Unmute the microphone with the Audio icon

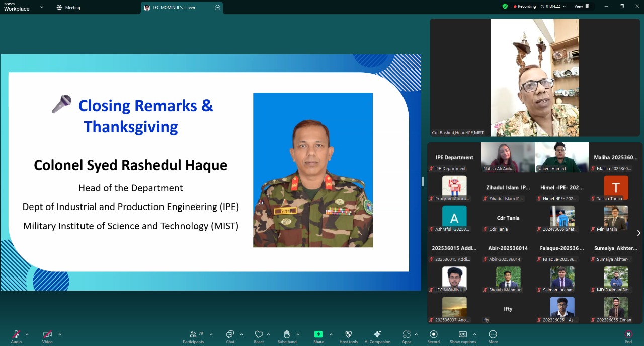(16, 334)
